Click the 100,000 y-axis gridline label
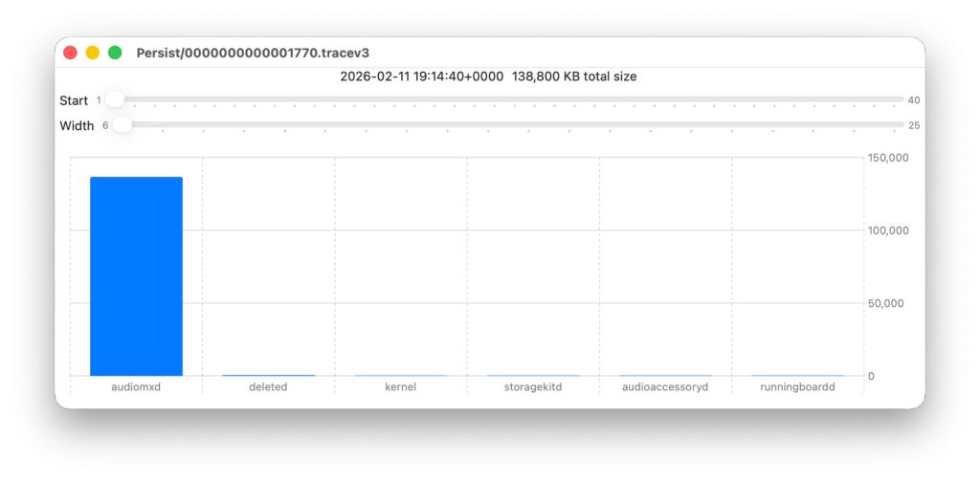Image resolution: width=980 pixels, height=481 pixels. [x=886, y=230]
